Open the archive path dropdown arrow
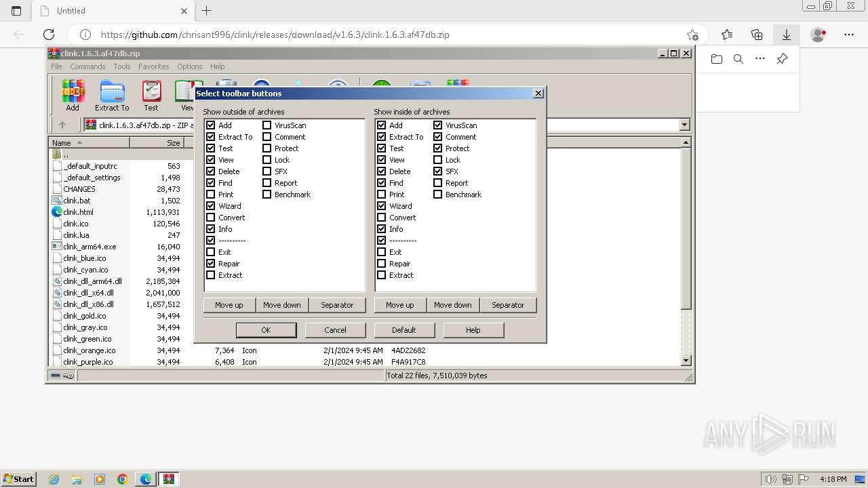 (684, 125)
